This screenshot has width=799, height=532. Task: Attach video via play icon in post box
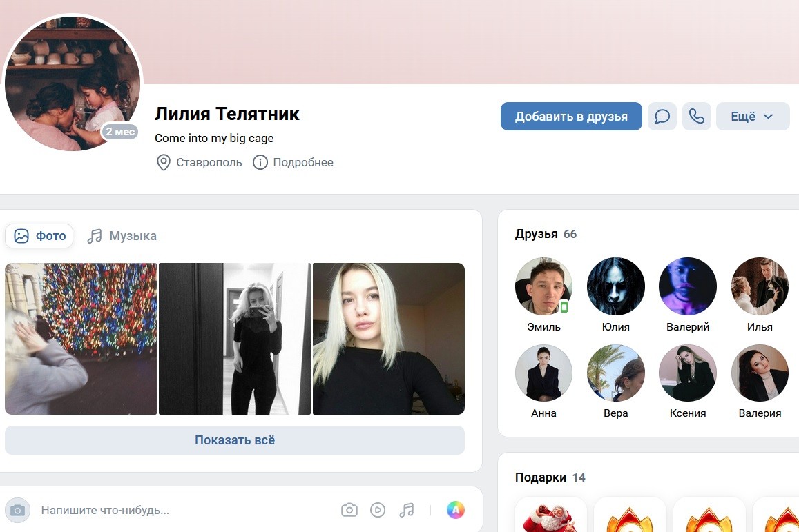pos(378,510)
